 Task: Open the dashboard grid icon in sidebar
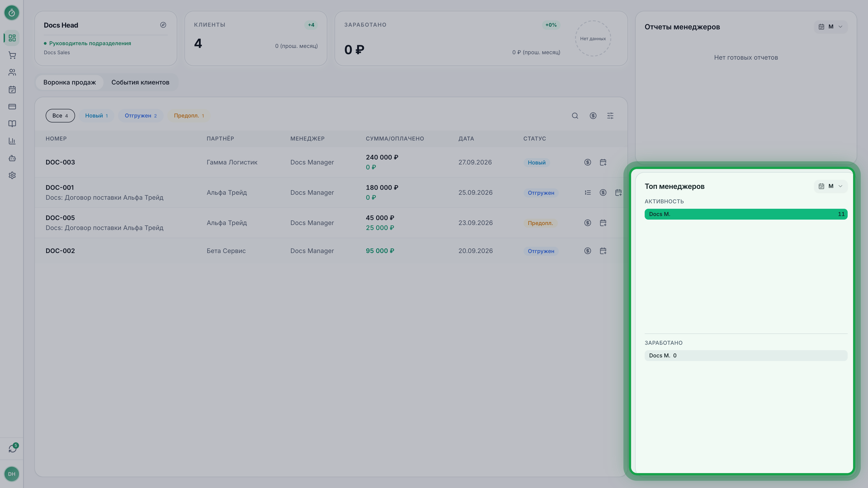point(12,38)
